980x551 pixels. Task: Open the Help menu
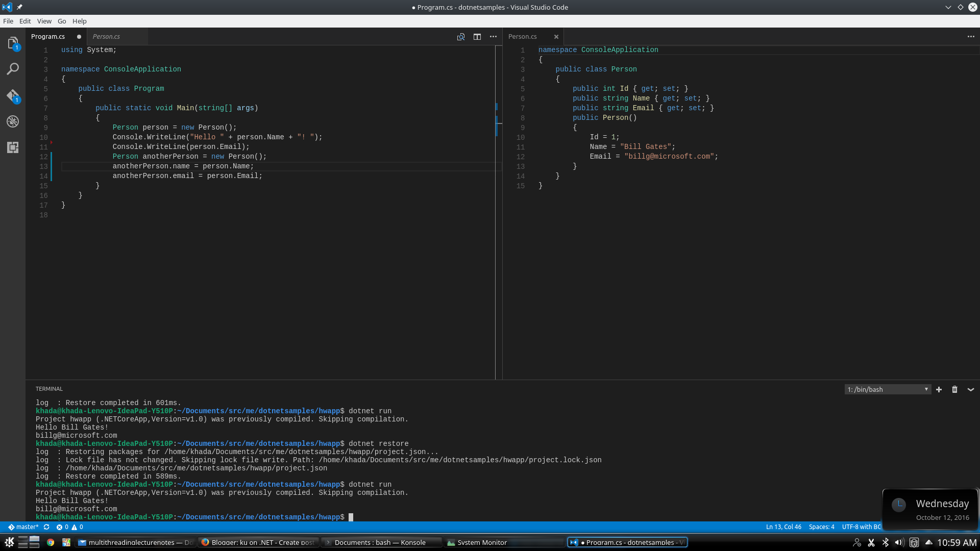(80, 21)
